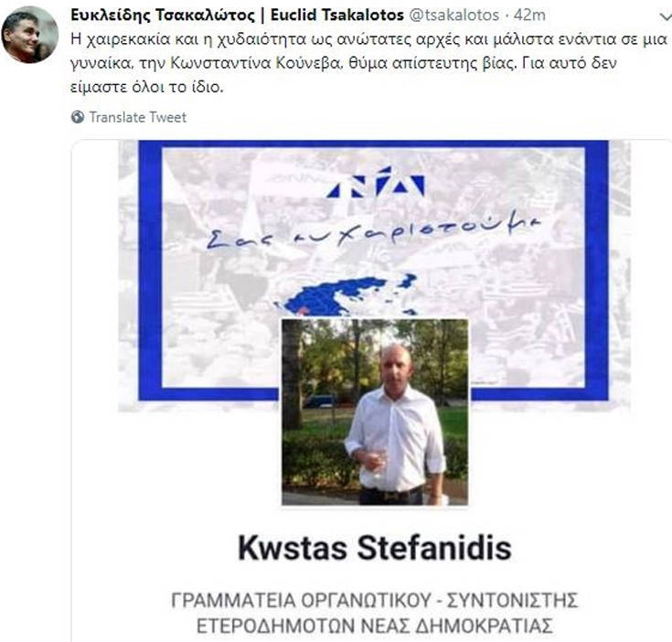Click the Kwstas Stefanidis name heading
This screenshot has height=642, width=672.
pyautogui.click(x=375, y=548)
